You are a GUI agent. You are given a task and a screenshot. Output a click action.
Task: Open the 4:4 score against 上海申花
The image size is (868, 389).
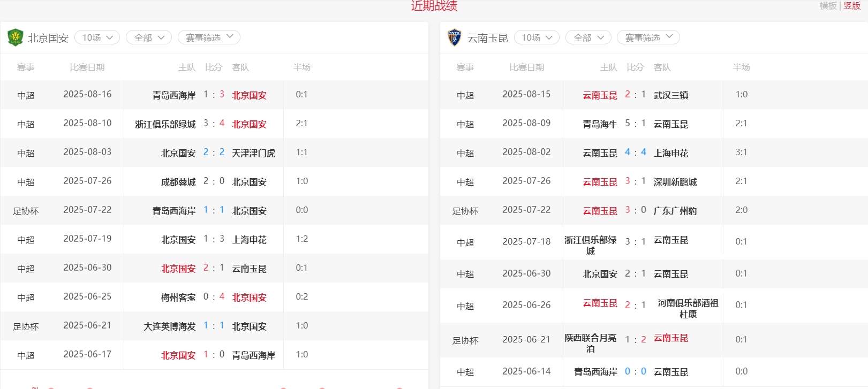635,152
